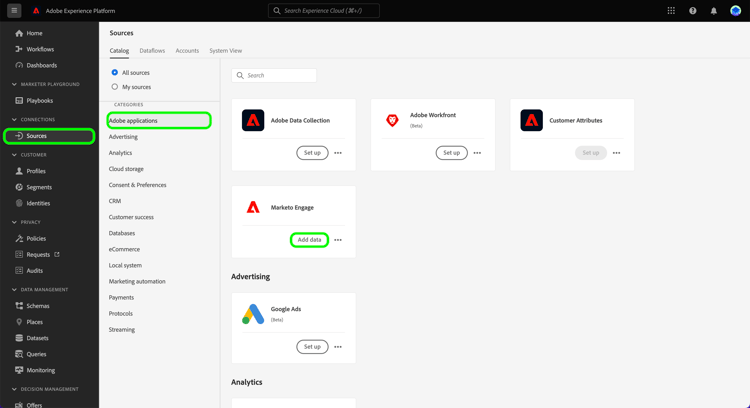This screenshot has width=750, height=408.
Task: Open notifications bell
Action: (714, 11)
